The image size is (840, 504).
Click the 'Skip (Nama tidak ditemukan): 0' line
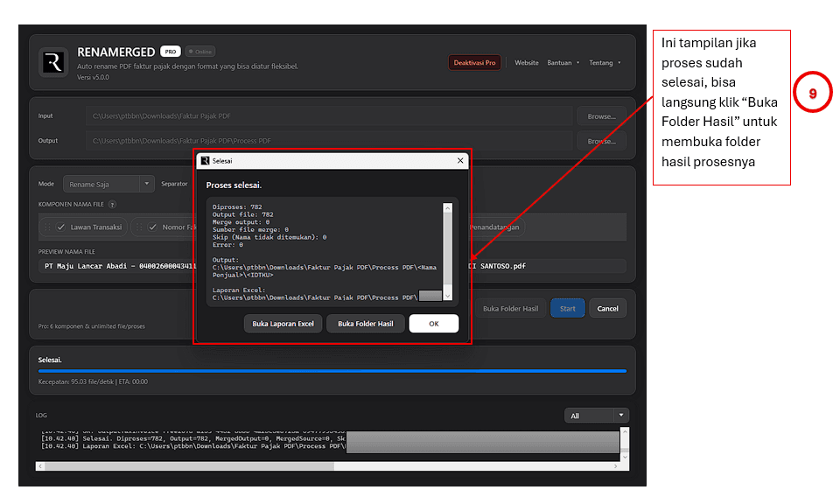pyautogui.click(x=269, y=237)
